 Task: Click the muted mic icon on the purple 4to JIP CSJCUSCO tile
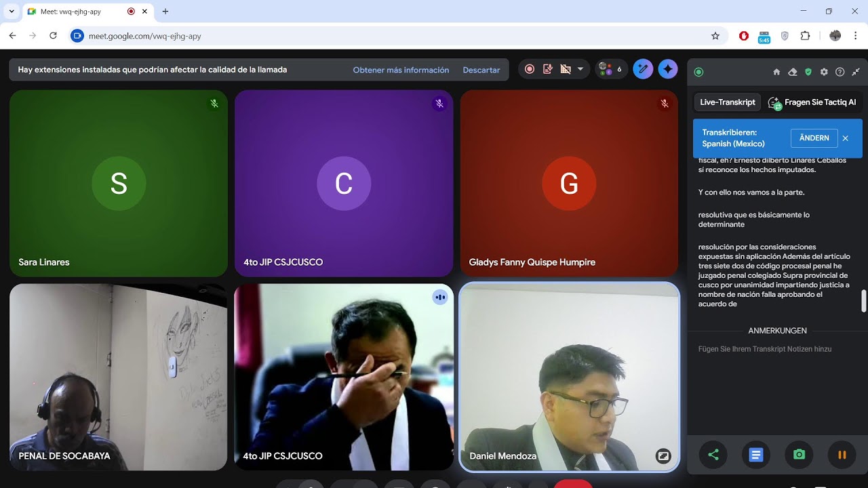(x=439, y=104)
